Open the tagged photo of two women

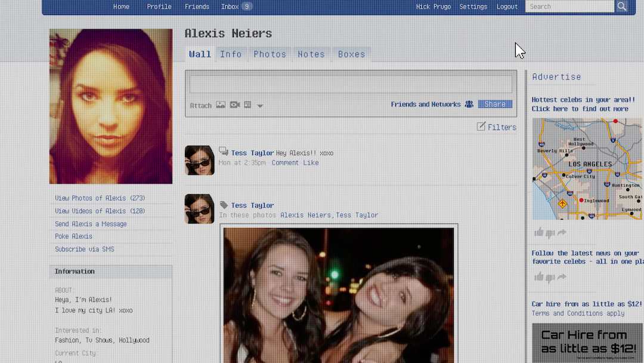point(339,295)
